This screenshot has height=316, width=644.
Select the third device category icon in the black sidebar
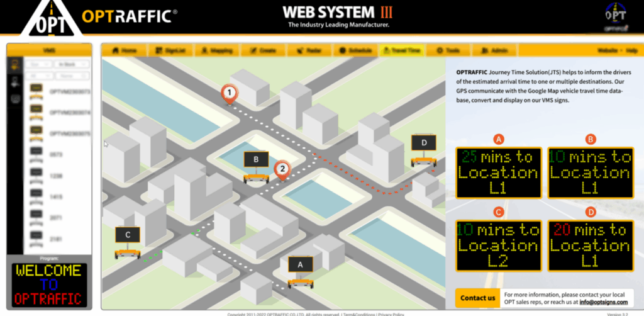15,99
